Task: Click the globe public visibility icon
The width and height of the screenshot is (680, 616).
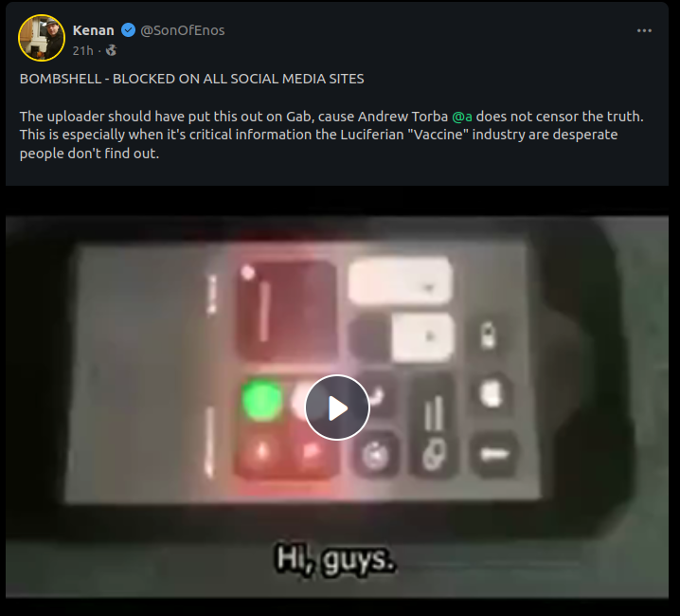Action: click(x=112, y=50)
